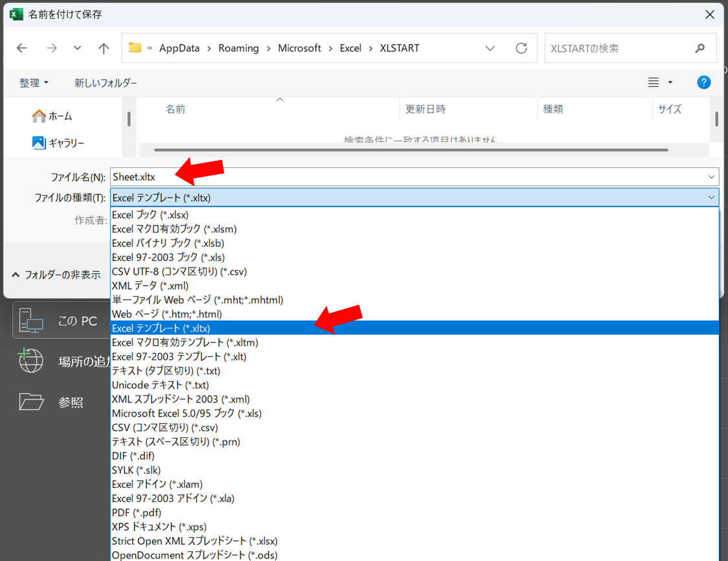Select Excel ブック (*.xlsx) format
Viewport: 728px width, 561px height.
pos(414,214)
